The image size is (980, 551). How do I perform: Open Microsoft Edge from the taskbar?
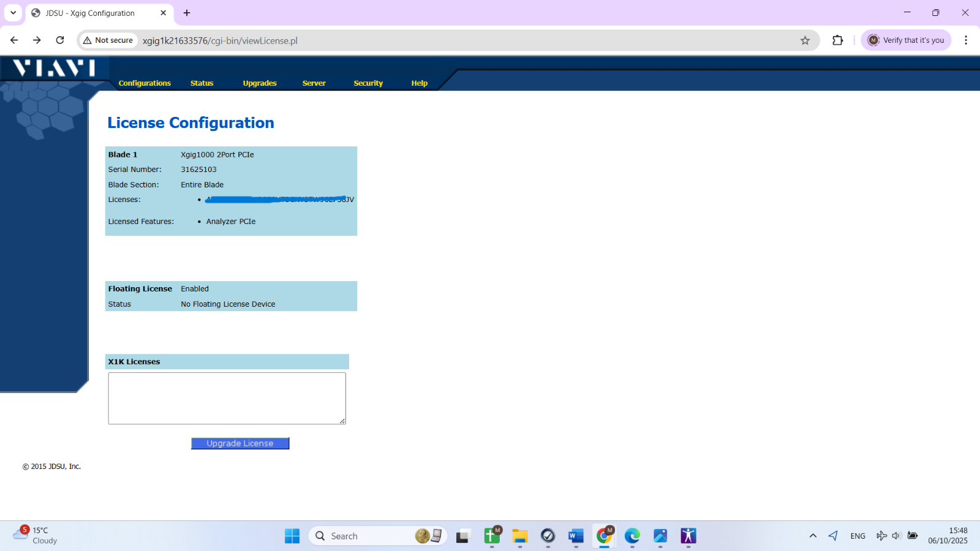click(632, 536)
